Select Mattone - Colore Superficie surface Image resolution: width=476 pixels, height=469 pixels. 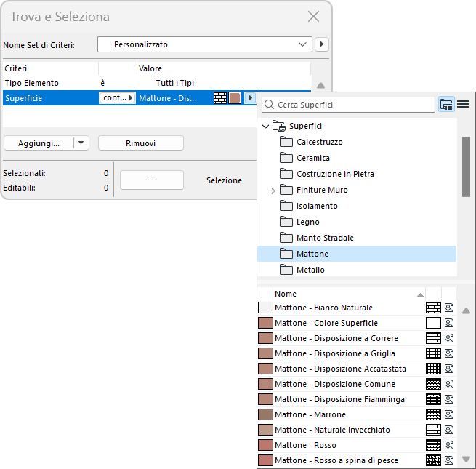[x=326, y=323]
